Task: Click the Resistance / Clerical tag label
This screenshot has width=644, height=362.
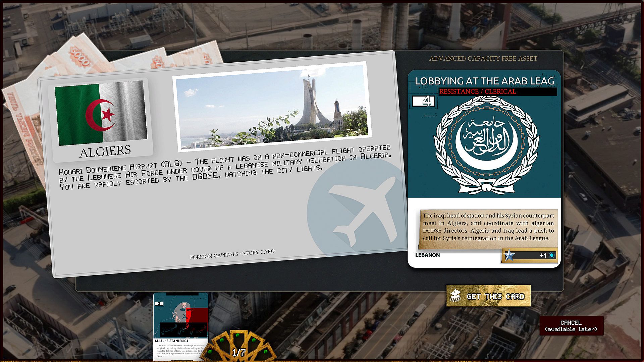Action: 477,92
